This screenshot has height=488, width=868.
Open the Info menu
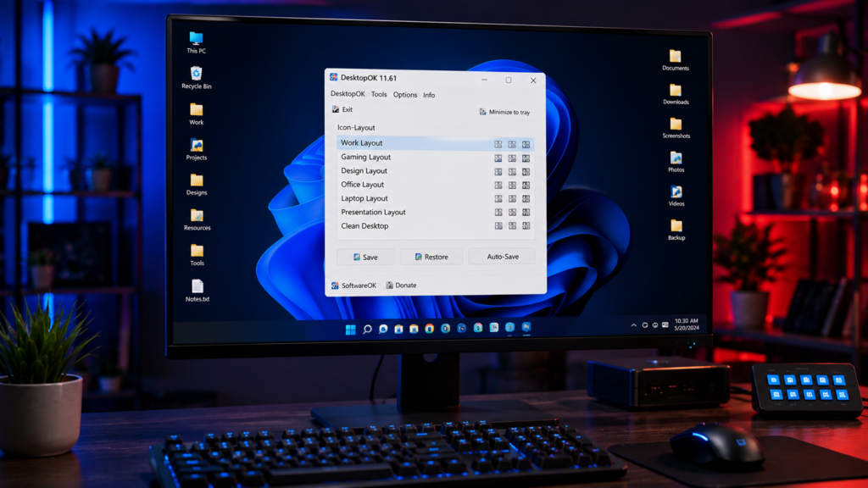[429, 95]
